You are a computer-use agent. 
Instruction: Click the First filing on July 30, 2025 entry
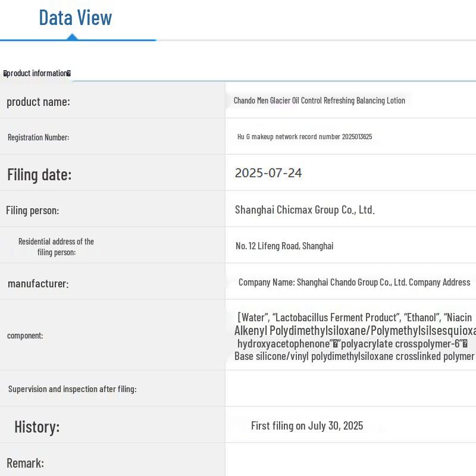tap(307, 425)
